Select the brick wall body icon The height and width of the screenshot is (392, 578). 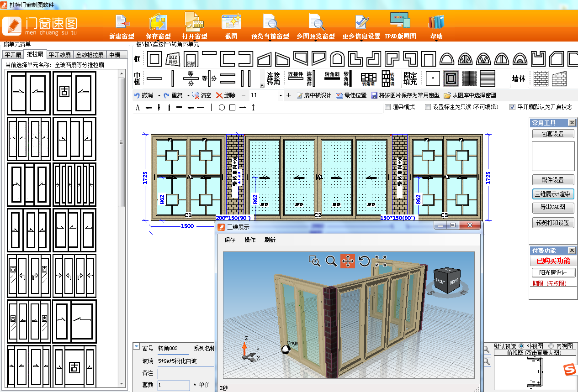[541, 78]
